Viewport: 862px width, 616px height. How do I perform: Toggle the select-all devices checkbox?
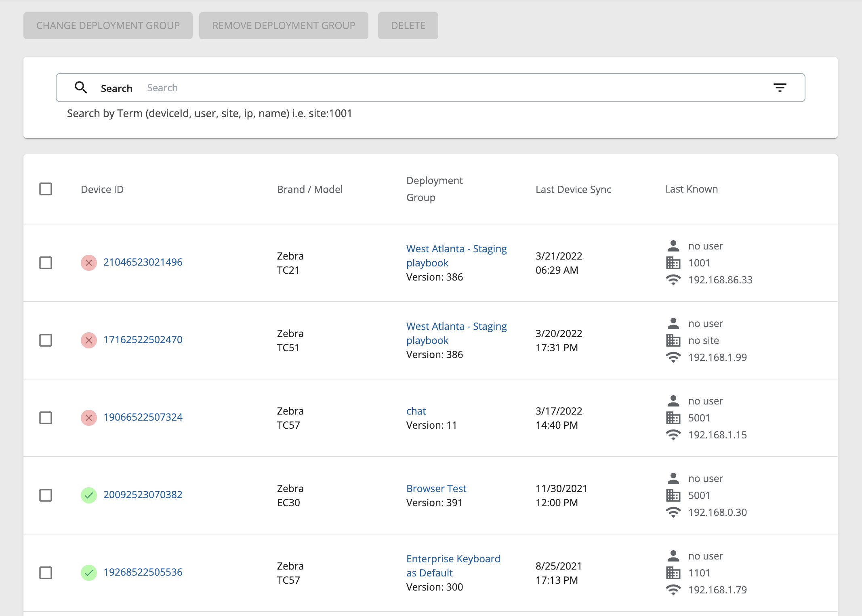46,189
